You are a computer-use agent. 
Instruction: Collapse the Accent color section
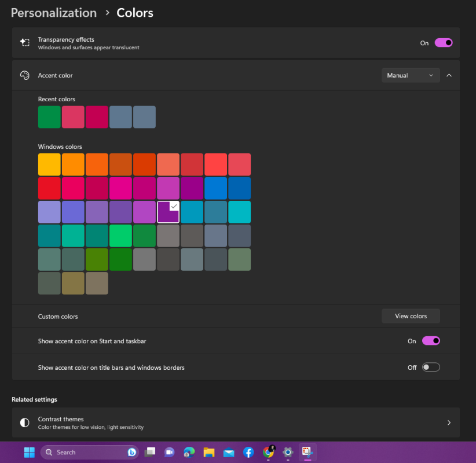449,75
